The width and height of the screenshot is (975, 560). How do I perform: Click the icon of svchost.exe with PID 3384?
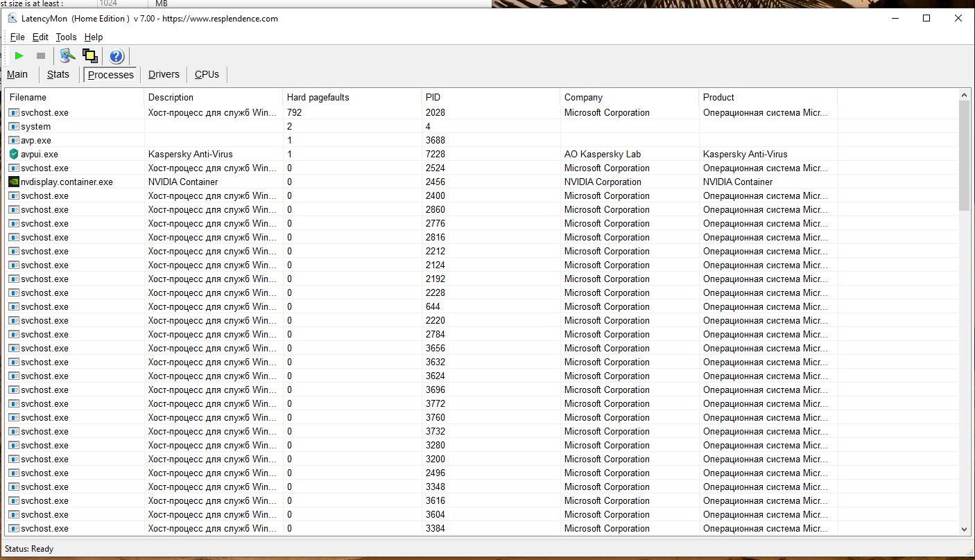(14, 528)
